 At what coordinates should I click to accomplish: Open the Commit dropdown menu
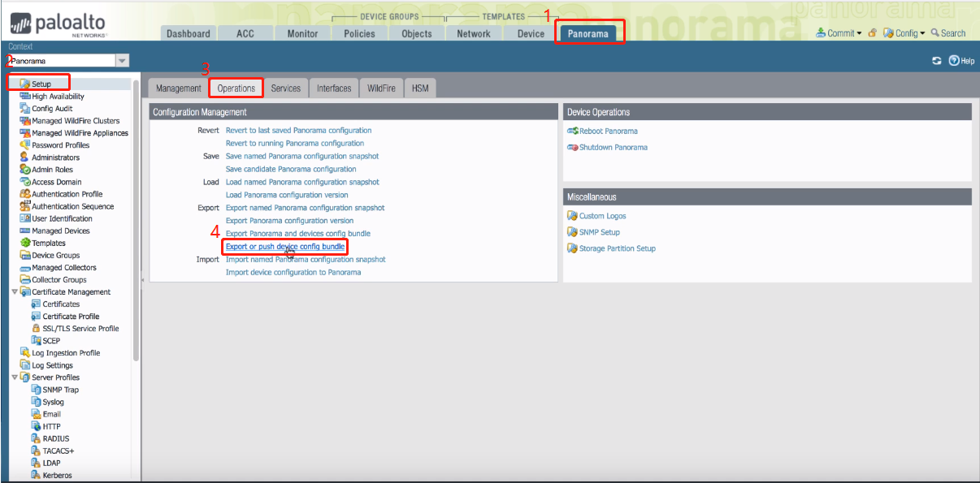click(x=839, y=33)
